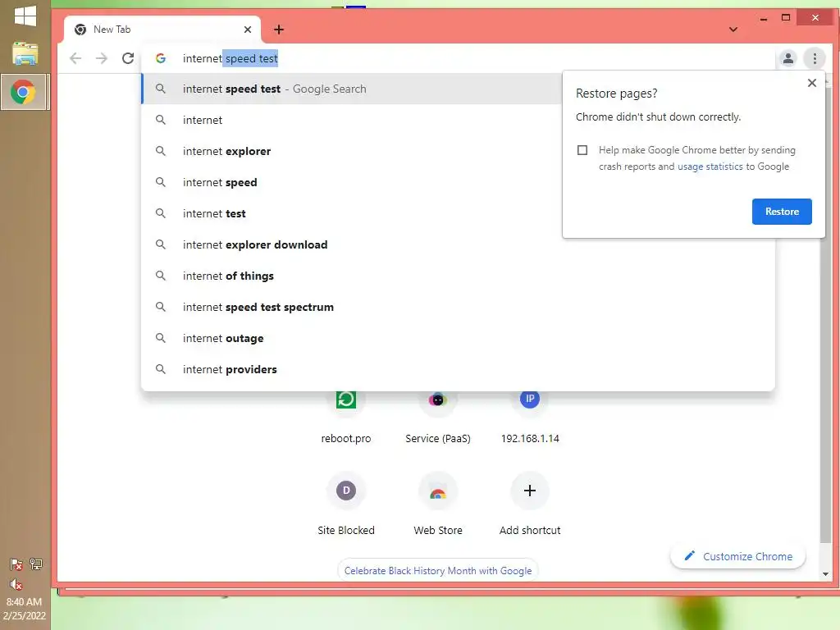The width and height of the screenshot is (840, 630).
Task: Dismiss the Restore pages popup
Action: pyautogui.click(x=811, y=83)
